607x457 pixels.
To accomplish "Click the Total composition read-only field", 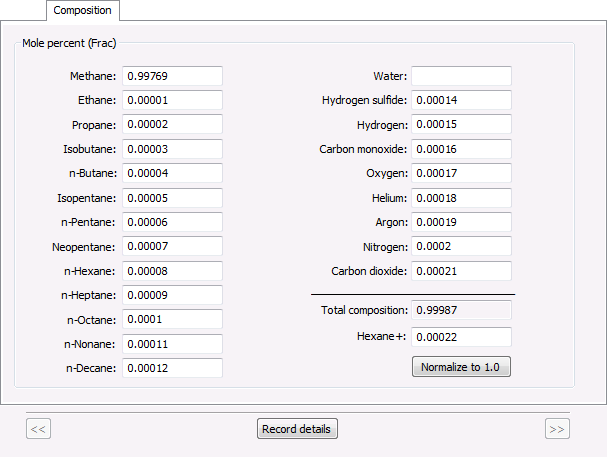I will point(461,310).
